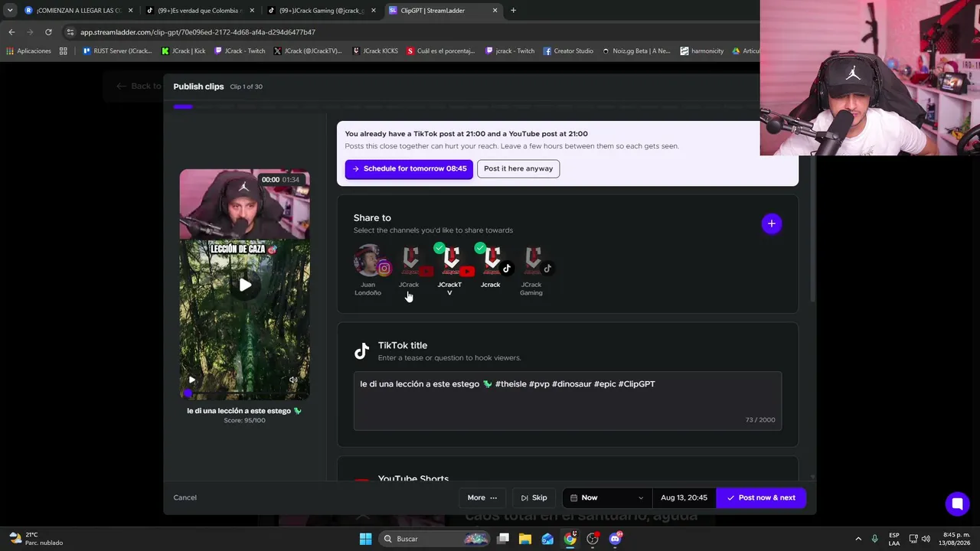Open the taskbar clock and date

pos(953,539)
